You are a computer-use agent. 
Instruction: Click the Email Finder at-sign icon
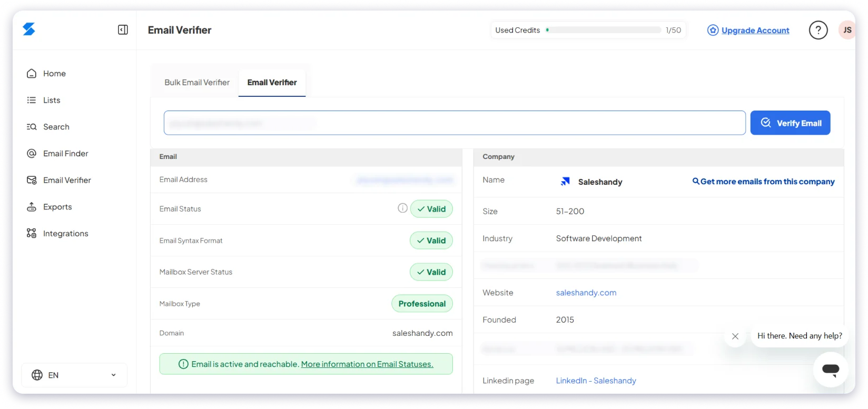pos(32,154)
